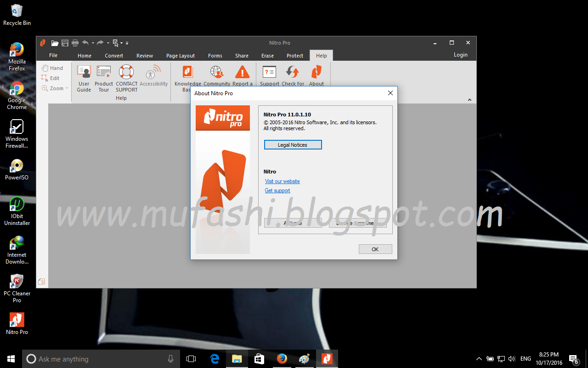Screen dimensions: 588x368
Task: Open the undo history dropdown arrow
Action: (93, 43)
